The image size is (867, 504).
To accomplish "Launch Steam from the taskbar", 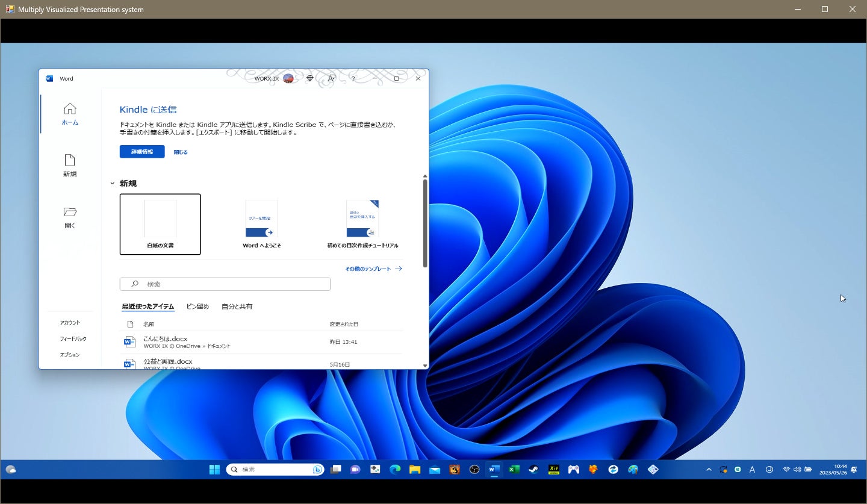I will click(x=533, y=470).
